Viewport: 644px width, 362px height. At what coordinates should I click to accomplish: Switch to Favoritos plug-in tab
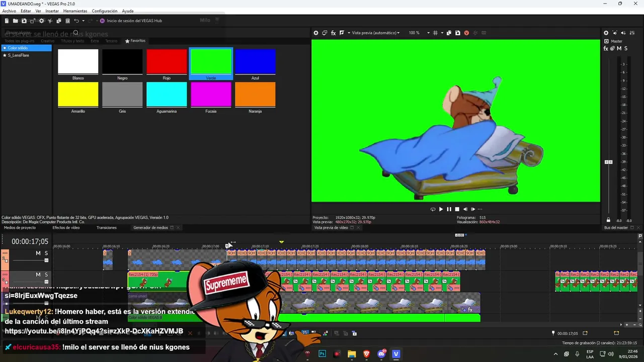135,41
